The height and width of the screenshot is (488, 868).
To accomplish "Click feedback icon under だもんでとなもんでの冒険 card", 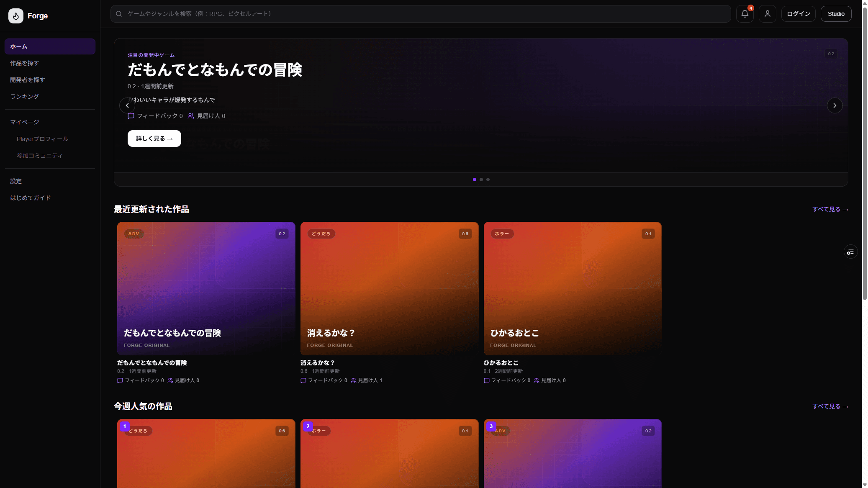I will 120,380.
